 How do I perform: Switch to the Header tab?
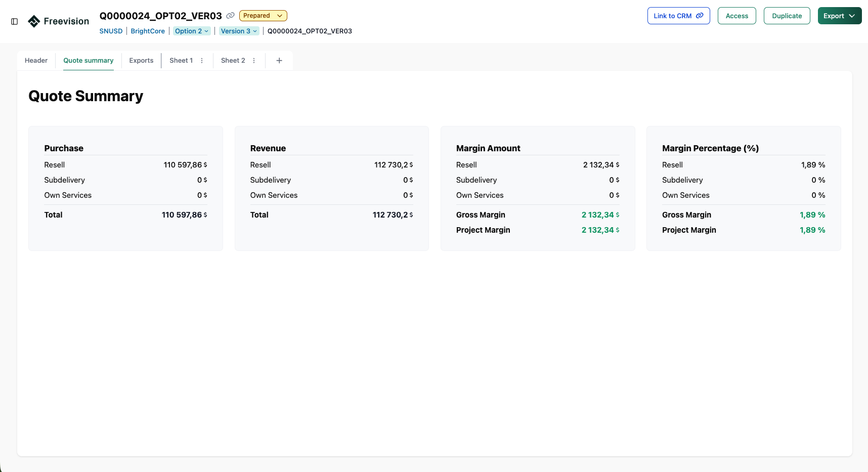(x=36, y=61)
